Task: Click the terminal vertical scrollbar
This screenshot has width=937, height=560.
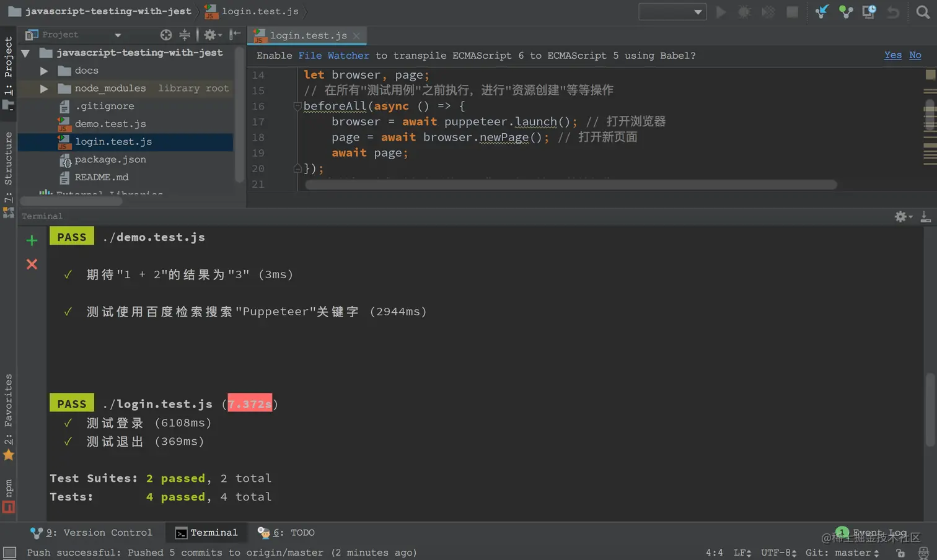Action: [x=930, y=409]
